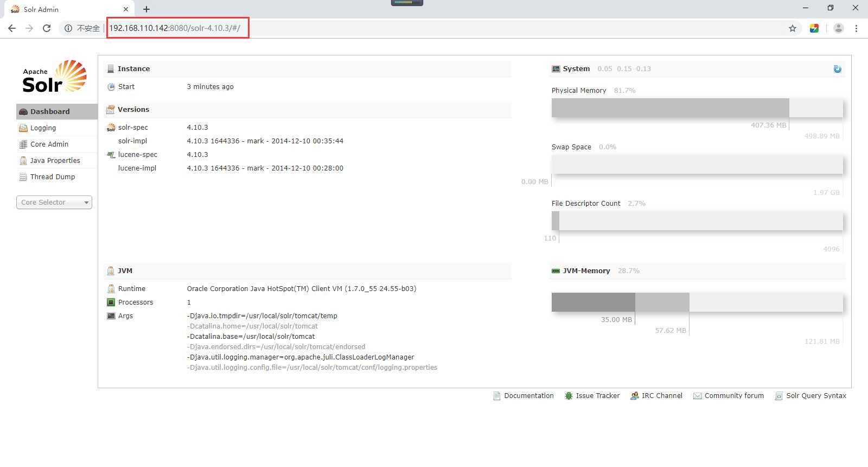Click the Thread Dump icon
Screen dimensions: 868x467
(x=23, y=177)
